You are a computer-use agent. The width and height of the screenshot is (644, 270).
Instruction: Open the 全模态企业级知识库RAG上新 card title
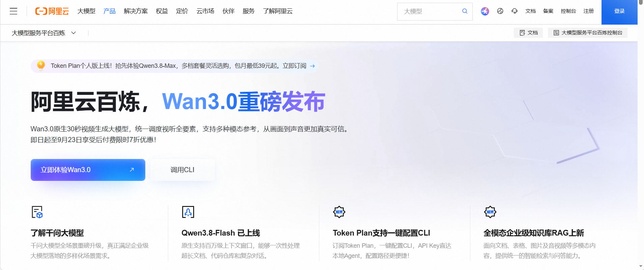(x=534, y=233)
